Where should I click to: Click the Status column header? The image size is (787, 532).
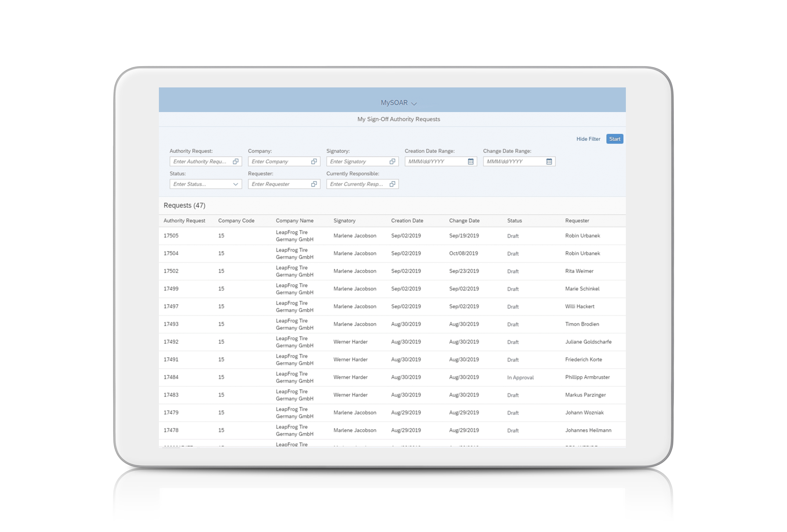point(514,220)
